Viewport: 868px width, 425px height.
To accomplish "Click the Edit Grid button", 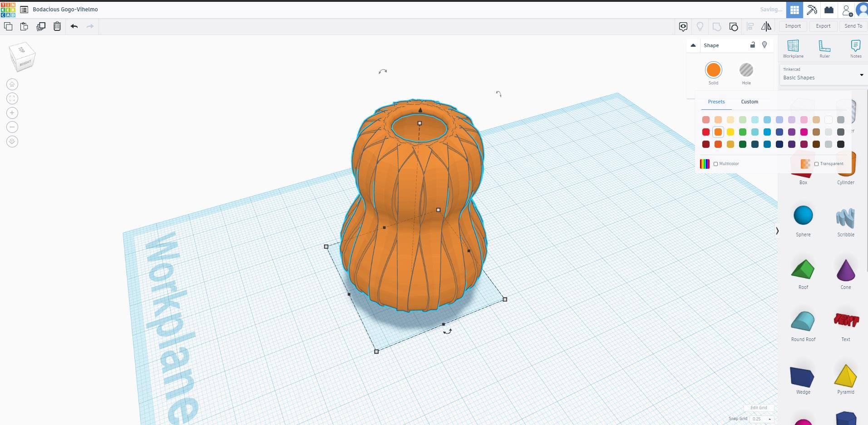I will coord(759,408).
